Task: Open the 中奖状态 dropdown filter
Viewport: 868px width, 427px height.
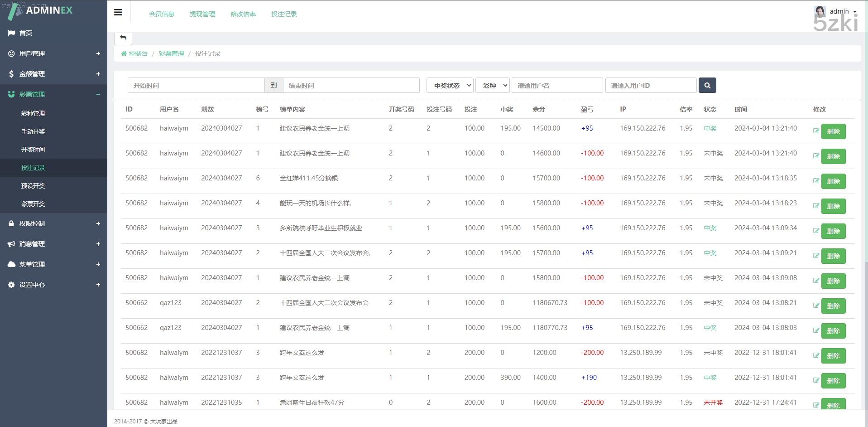Action: click(x=450, y=85)
